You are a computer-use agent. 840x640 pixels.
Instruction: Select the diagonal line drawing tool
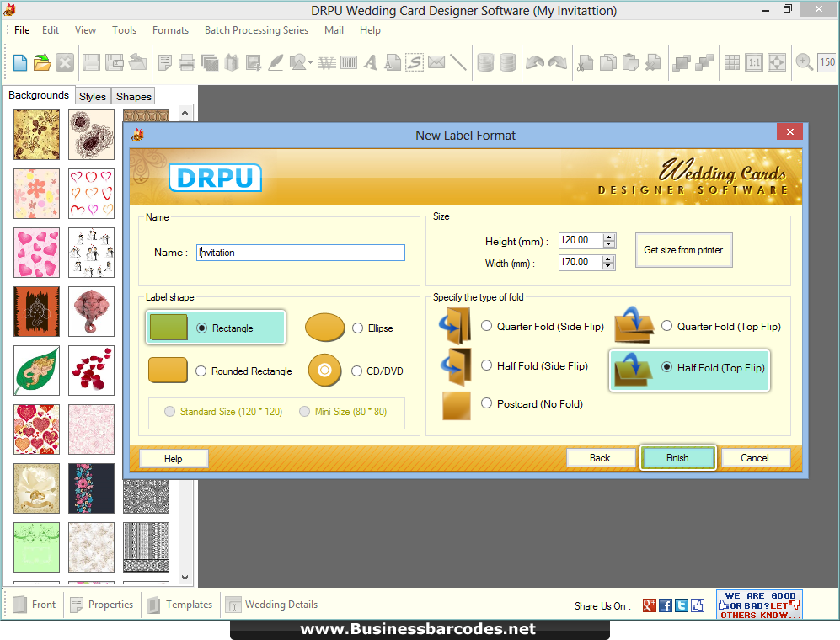[x=458, y=62]
